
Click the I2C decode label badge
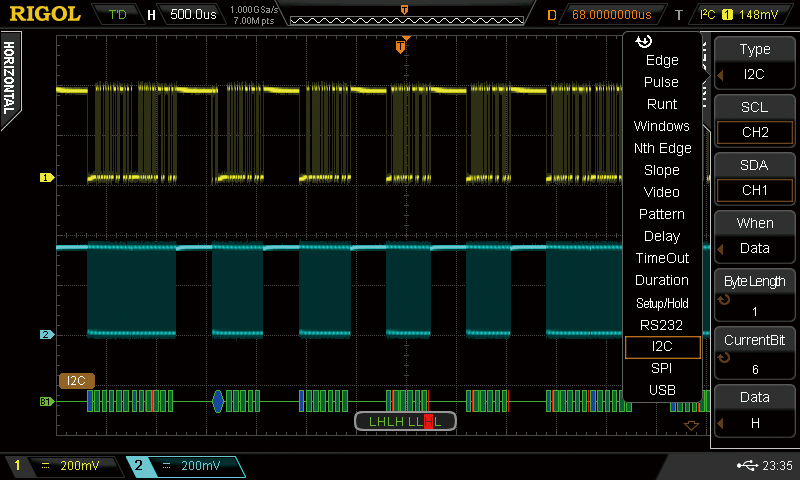(x=77, y=381)
